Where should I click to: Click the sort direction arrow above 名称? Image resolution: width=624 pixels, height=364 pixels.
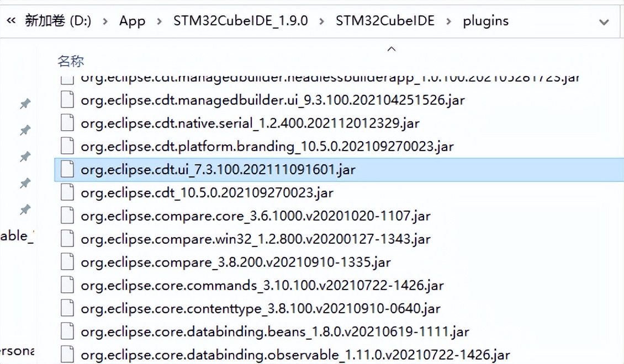[x=392, y=49]
